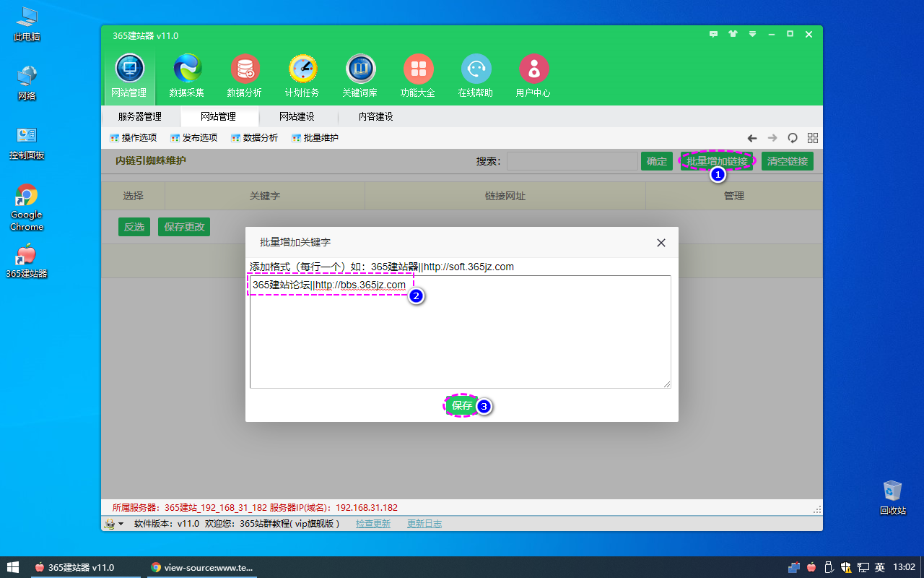Open the 功能大全 toolbar icon

point(418,77)
